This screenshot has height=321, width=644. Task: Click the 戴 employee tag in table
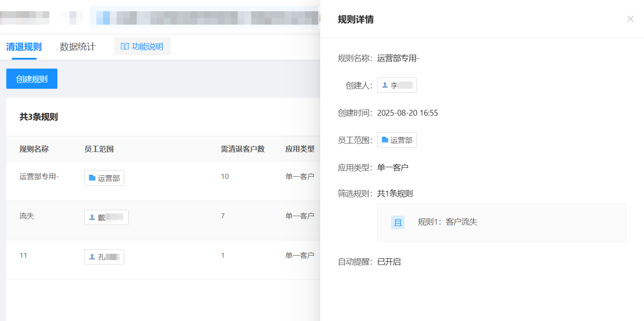pyautogui.click(x=106, y=217)
